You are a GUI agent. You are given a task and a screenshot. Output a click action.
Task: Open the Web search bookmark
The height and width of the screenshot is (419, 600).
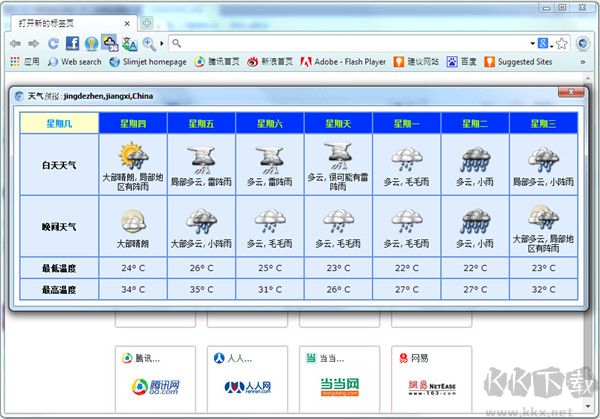(x=74, y=62)
